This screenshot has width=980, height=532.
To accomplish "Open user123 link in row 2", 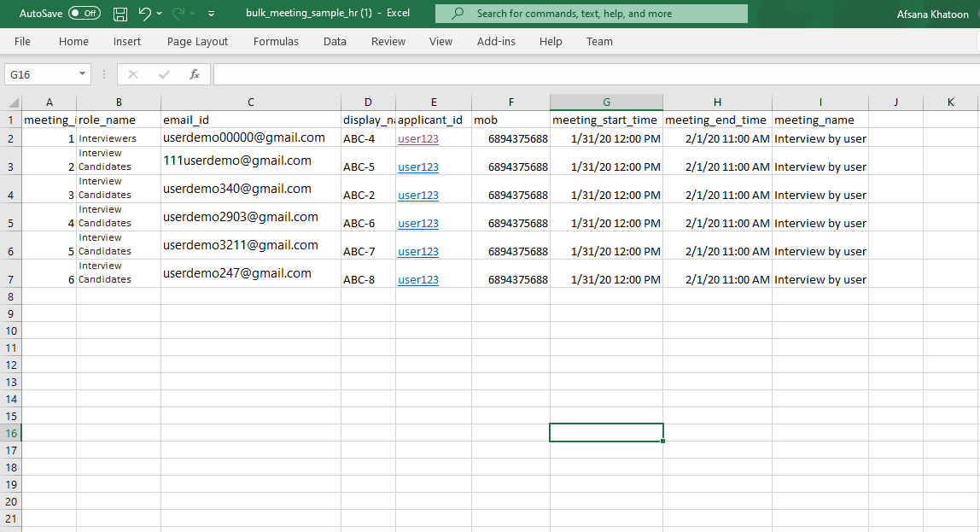I will [x=418, y=139].
